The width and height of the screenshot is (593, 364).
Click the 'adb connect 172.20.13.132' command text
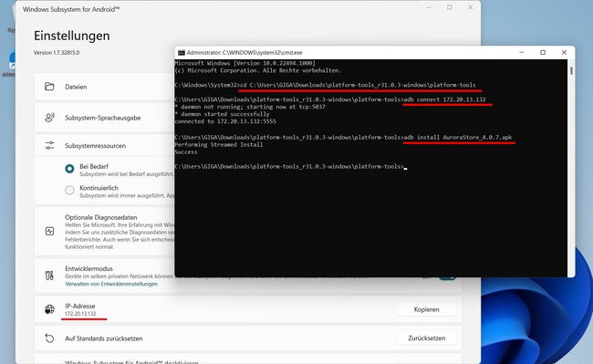coord(445,99)
